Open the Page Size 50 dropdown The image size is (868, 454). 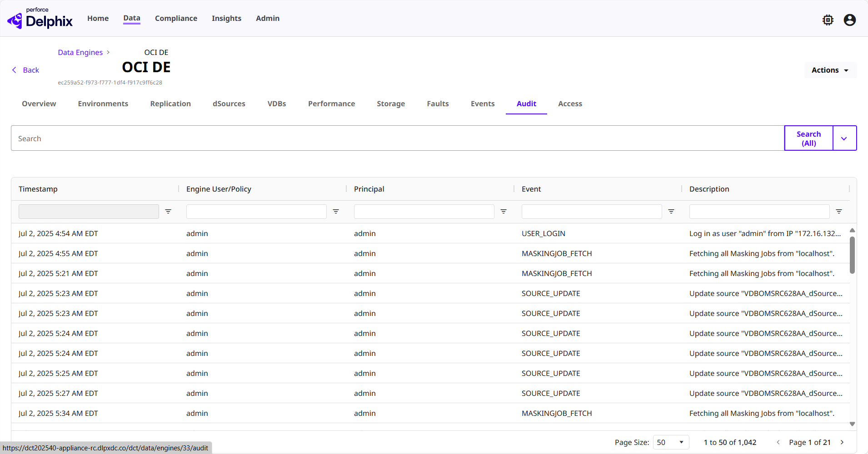(x=671, y=442)
